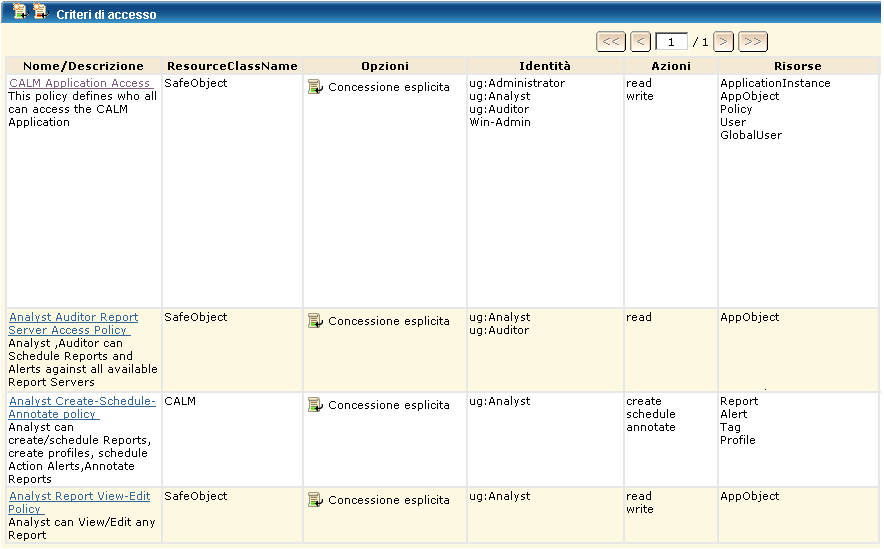
Task: Click description 'Analyst can View/Edit any Report'
Action: [x=82, y=529]
